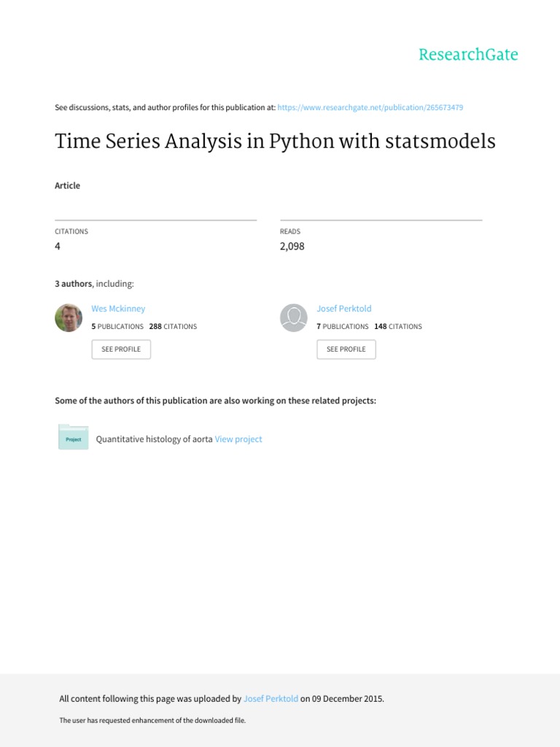560x747 pixels.
Task: Click the paper title about statsmodels
Action: (x=275, y=141)
